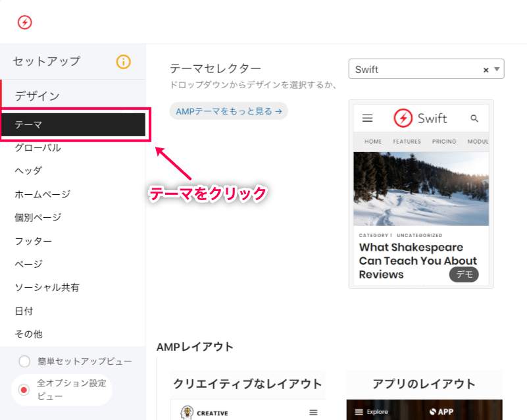
Task: Open the ページ settings
Action: tap(28, 264)
